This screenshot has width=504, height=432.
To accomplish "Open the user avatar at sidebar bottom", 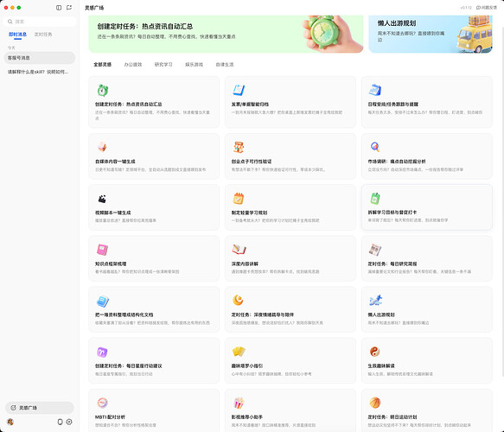I will click(10, 422).
